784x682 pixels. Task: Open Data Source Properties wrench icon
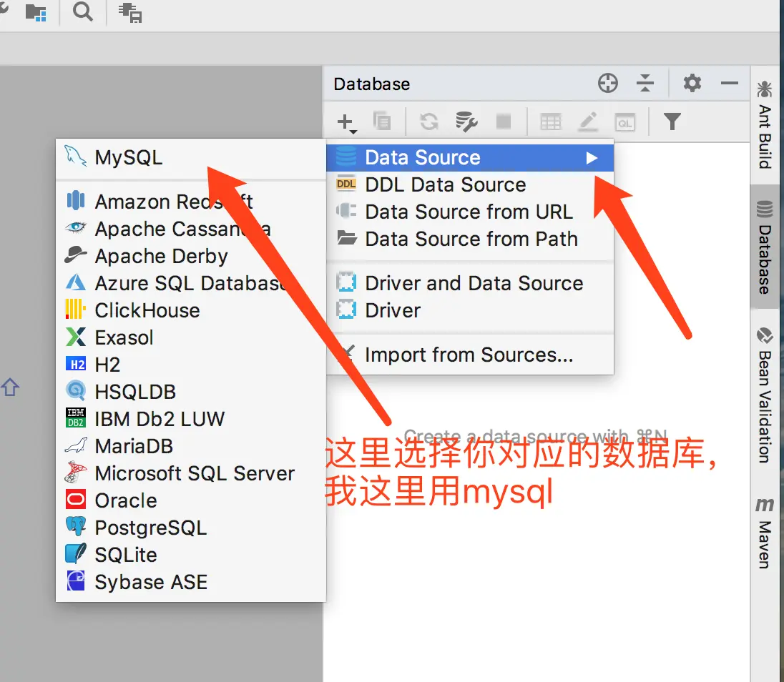466,122
